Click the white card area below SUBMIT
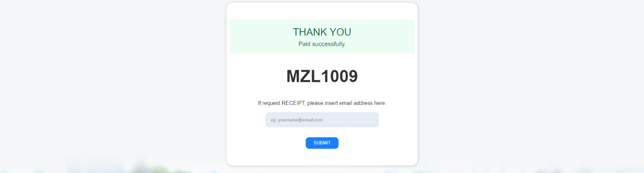The image size is (644, 173). [x=322, y=157]
